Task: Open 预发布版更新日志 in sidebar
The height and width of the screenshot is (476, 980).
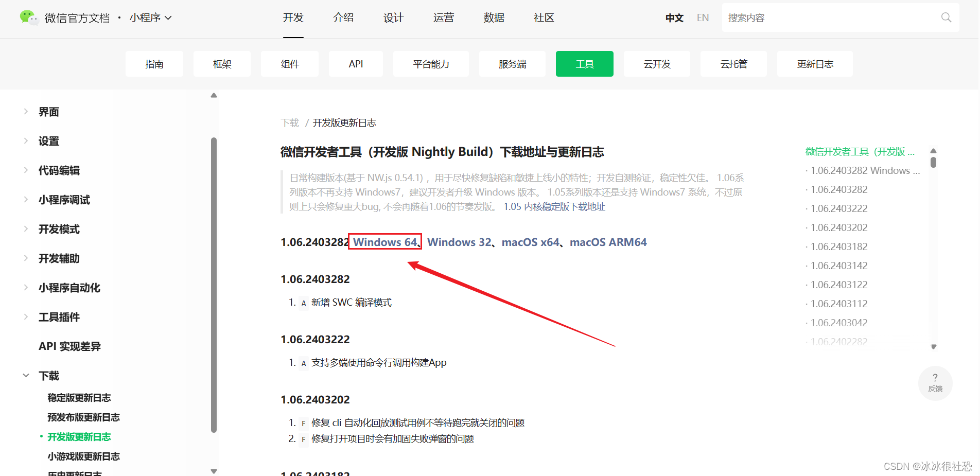Action: tap(84, 417)
